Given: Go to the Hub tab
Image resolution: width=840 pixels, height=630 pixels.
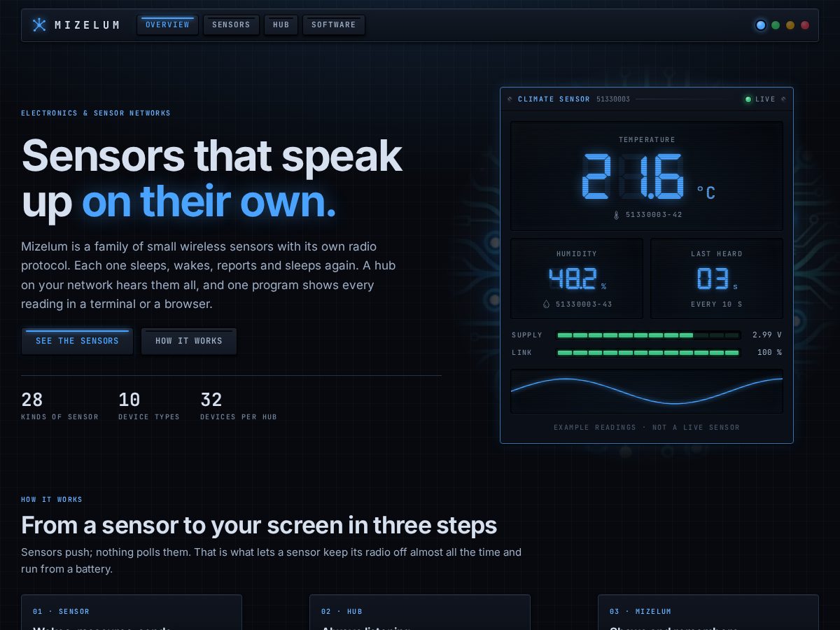Looking at the screenshot, I should tap(281, 25).
